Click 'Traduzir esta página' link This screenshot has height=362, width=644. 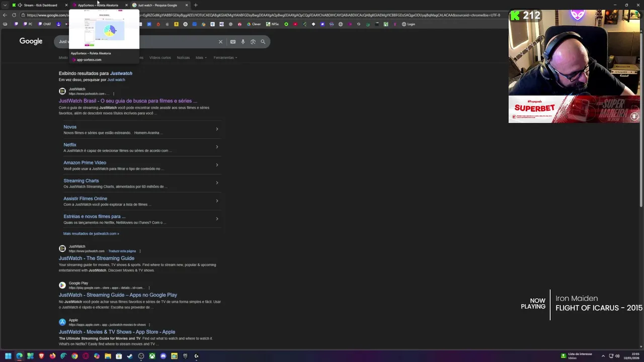point(122,251)
